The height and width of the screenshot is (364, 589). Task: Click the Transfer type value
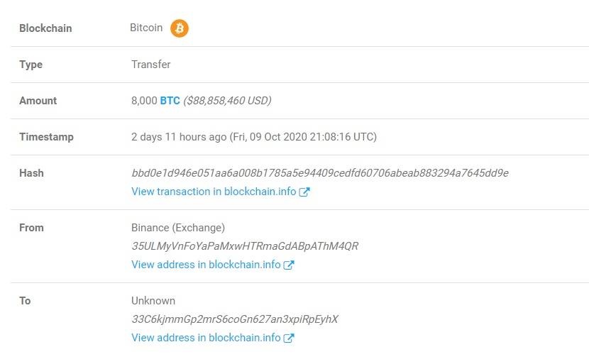click(x=151, y=65)
